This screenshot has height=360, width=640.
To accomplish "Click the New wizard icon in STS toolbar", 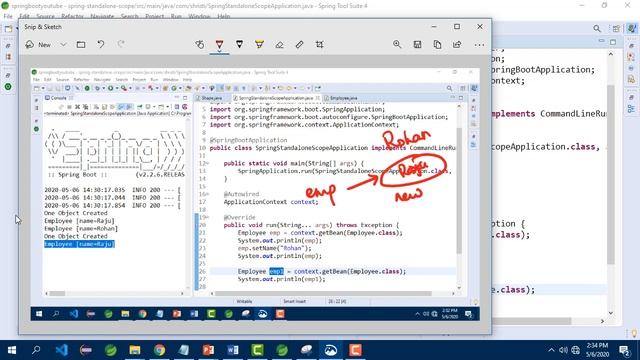I will pyautogui.click(x=8, y=29).
